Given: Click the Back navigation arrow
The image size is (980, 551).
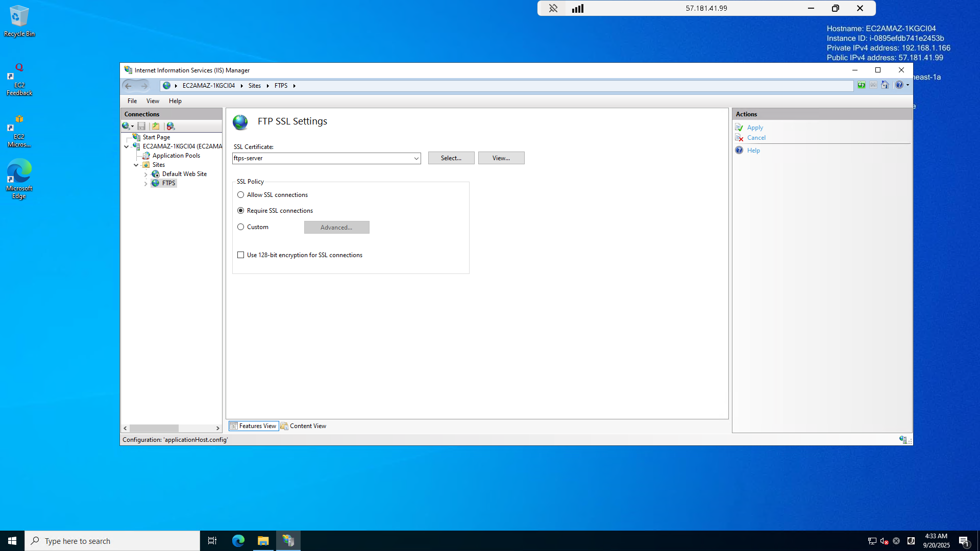Looking at the screenshot, I should pos(129,86).
